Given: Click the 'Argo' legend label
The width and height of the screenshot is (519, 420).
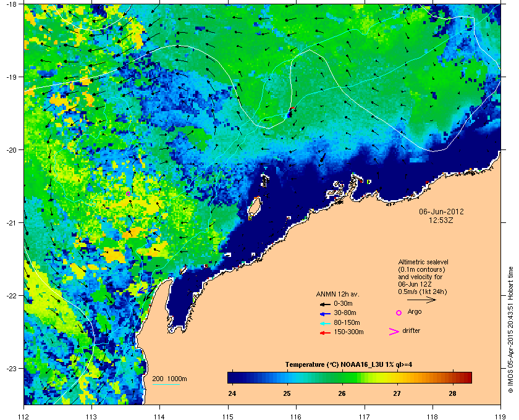Looking at the screenshot, I should click(415, 311).
